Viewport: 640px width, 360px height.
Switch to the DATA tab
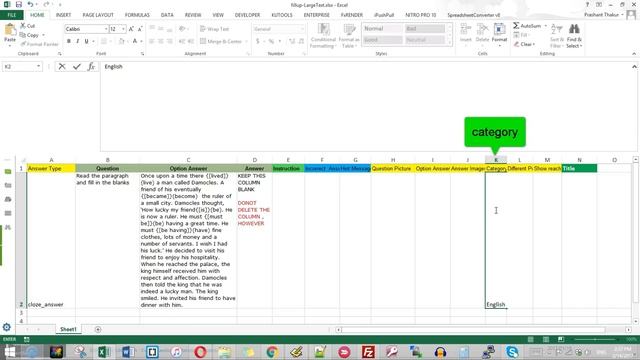tap(167, 15)
